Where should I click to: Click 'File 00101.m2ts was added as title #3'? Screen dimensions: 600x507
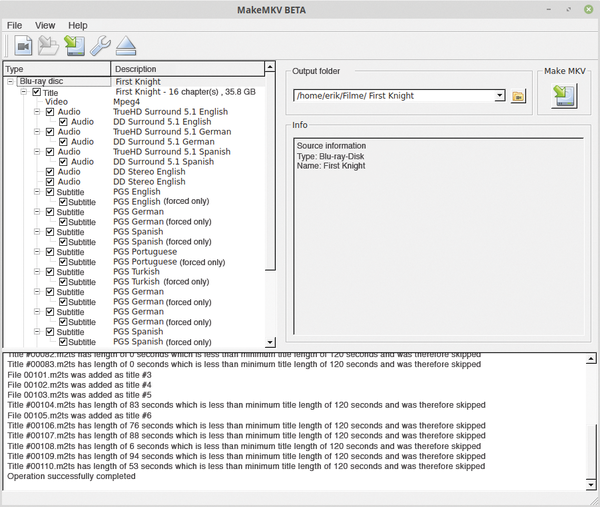tap(79, 375)
